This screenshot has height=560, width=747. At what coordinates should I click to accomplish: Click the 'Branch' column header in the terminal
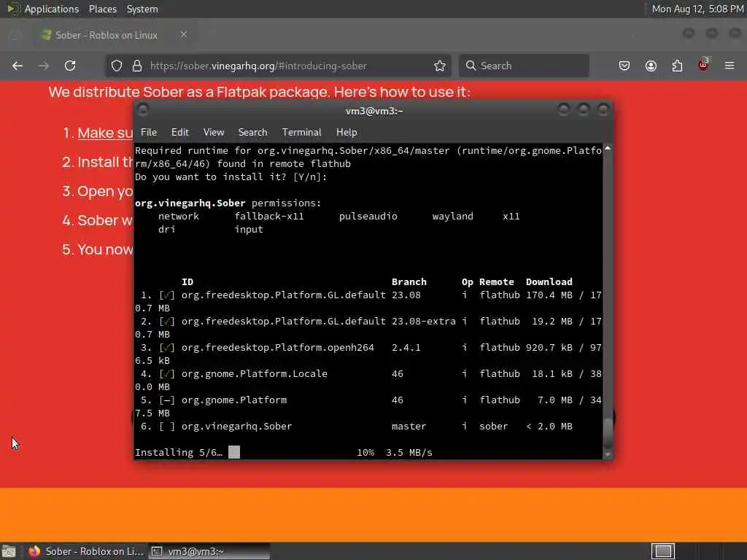(409, 282)
